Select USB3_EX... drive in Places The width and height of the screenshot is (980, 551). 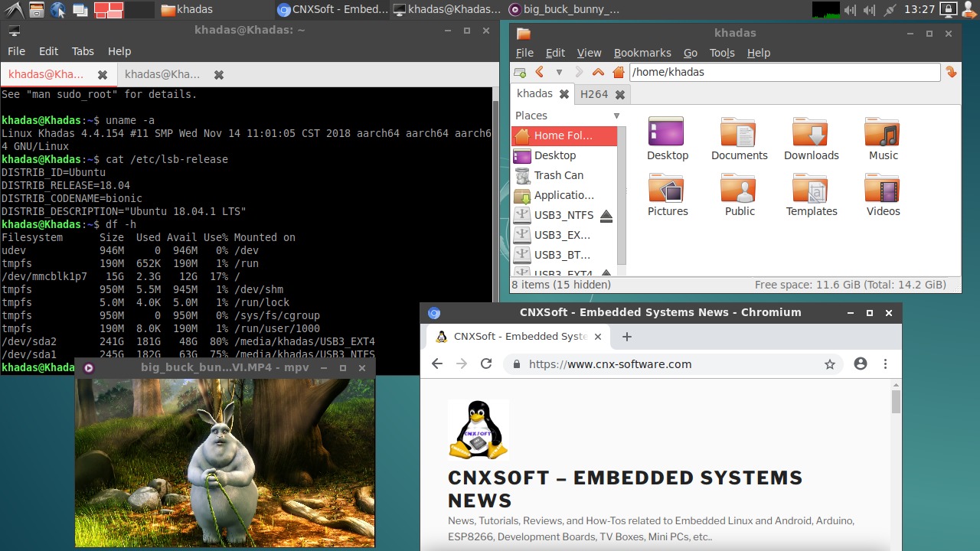(x=563, y=235)
